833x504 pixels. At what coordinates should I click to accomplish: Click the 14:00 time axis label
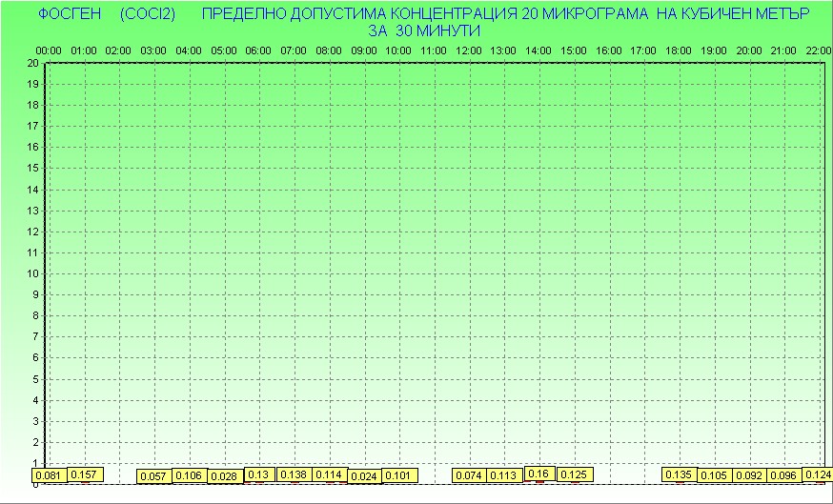click(x=538, y=51)
